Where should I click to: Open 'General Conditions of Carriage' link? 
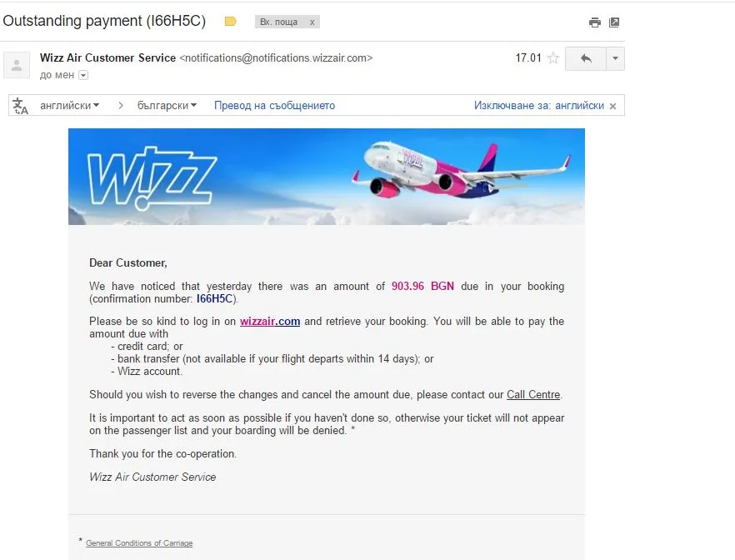pyautogui.click(x=139, y=543)
